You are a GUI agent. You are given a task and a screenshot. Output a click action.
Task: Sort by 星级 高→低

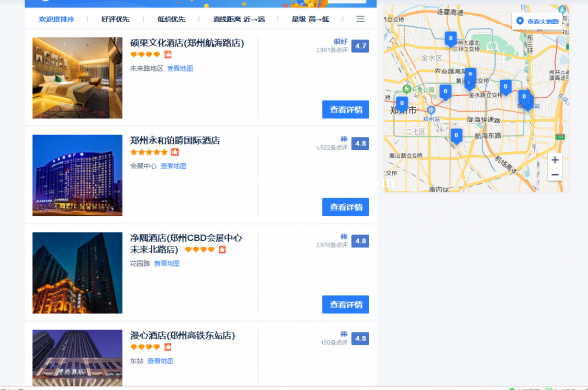[311, 19]
